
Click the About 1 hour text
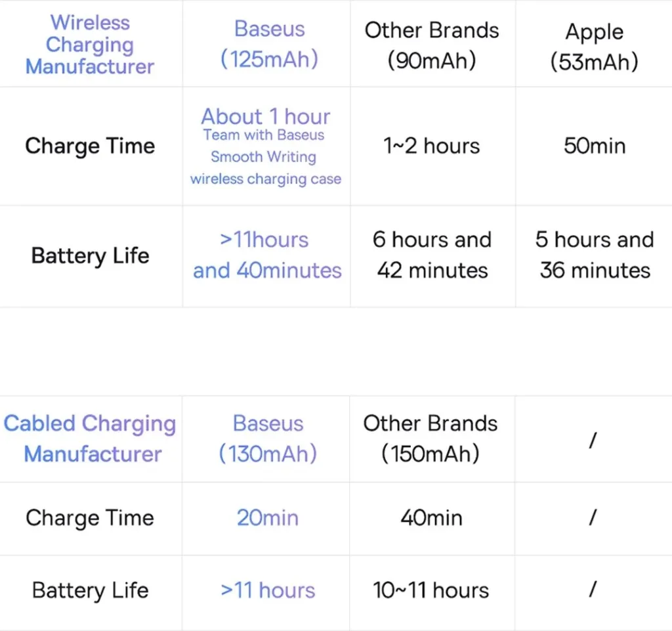pyautogui.click(x=266, y=116)
